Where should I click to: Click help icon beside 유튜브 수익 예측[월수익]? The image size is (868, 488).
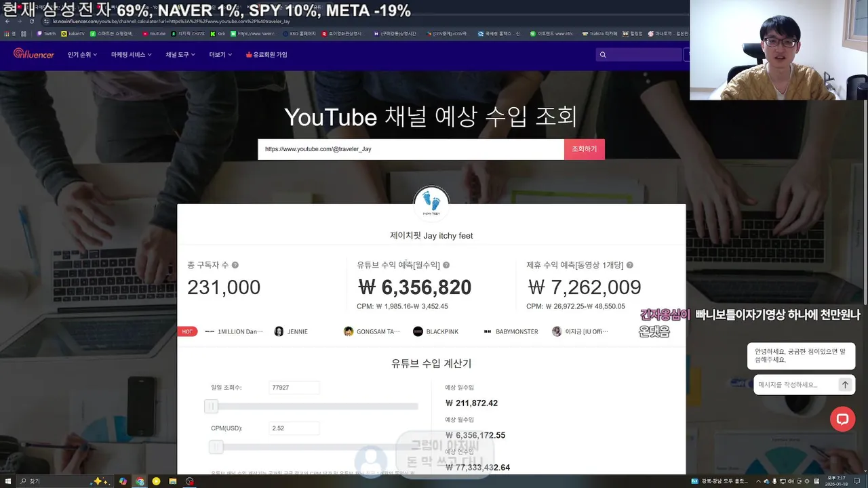(x=446, y=265)
